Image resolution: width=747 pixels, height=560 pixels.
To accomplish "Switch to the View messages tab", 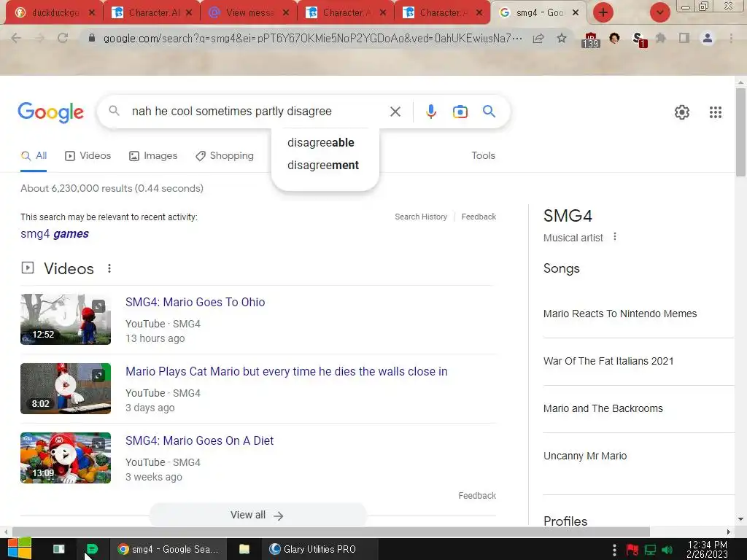I will pyautogui.click(x=248, y=13).
